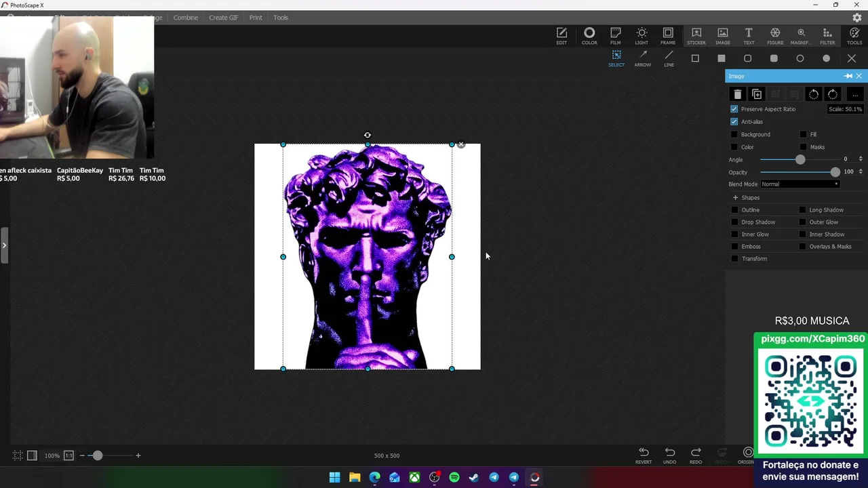This screenshot has height=488, width=868.
Task: Open the Blend Mode dropdown
Action: [800, 184]
